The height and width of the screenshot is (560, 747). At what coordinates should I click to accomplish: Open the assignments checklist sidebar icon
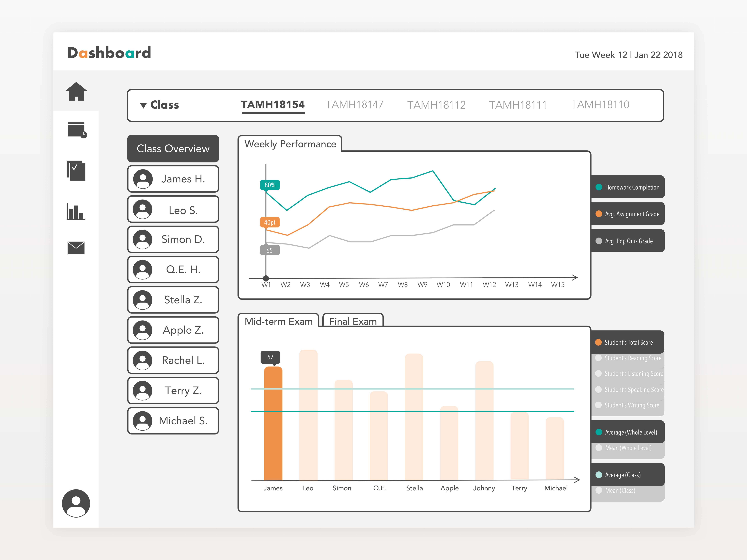pos(76,170)
